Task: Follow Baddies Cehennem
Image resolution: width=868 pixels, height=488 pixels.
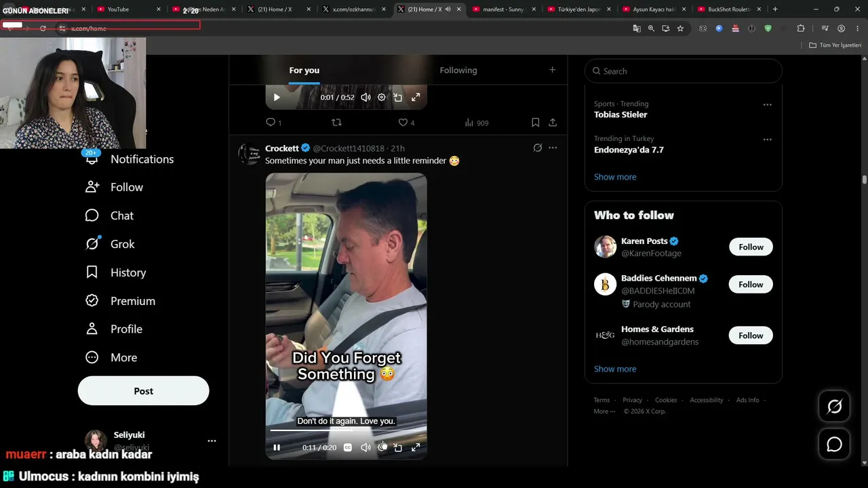Action: [751, 285]
